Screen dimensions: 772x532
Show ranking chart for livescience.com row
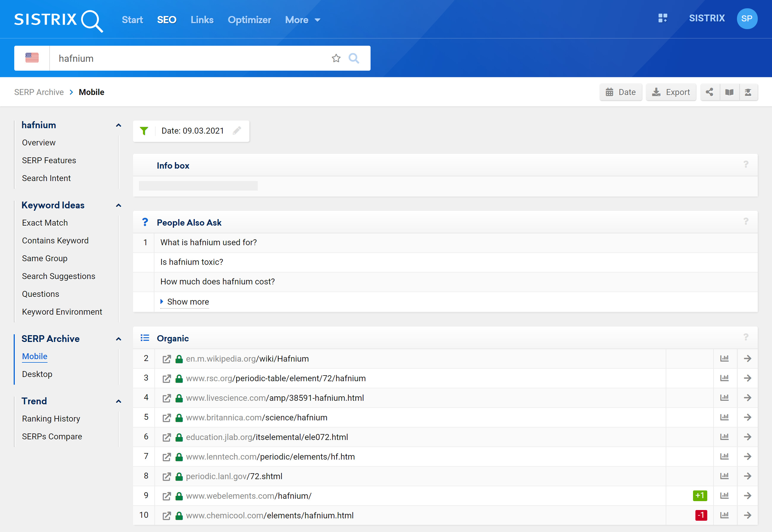pyautogui.click(x=724, y=397)
